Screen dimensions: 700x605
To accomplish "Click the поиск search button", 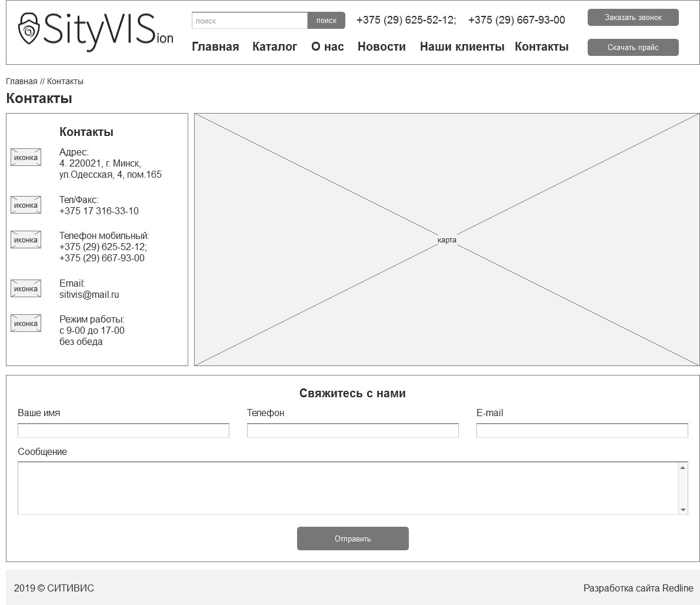I will (326, 21).
